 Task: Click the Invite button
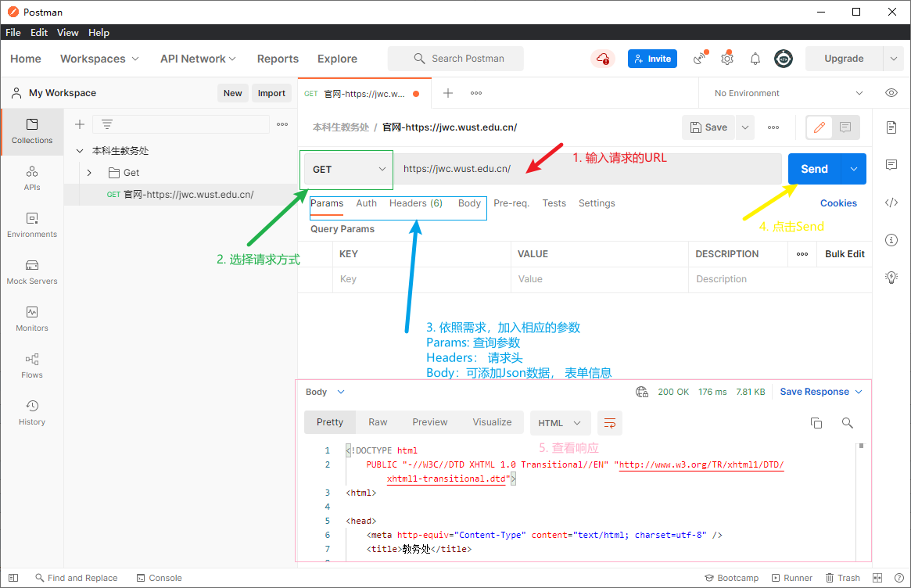pyautogui.click(x=652, y=59)
